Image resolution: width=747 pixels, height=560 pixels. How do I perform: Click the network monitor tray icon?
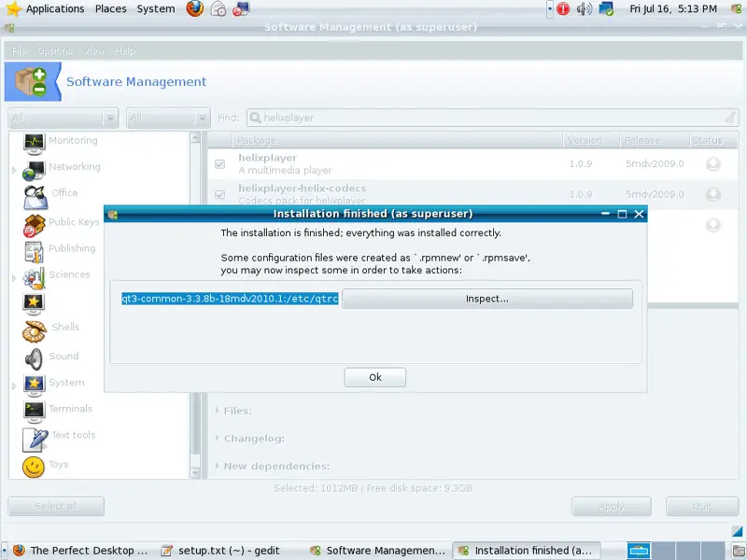(x=606, y=8)
